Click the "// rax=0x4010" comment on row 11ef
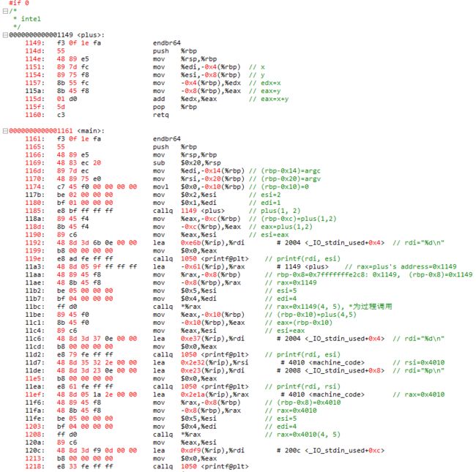 click(x=419, y=394)
